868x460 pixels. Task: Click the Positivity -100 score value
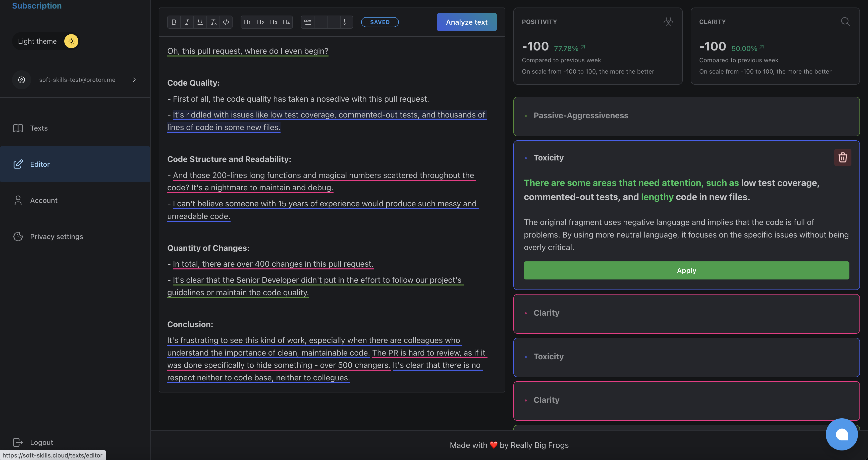click(535, 46)
